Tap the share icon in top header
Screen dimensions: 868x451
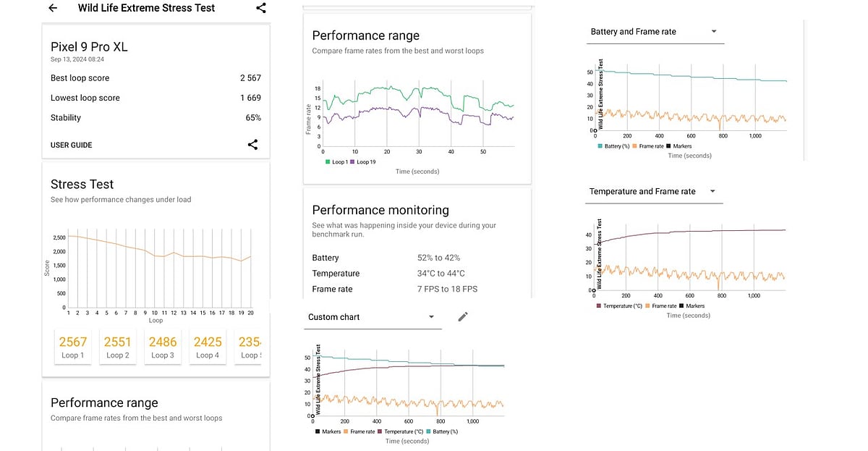(x=261, y=8)
